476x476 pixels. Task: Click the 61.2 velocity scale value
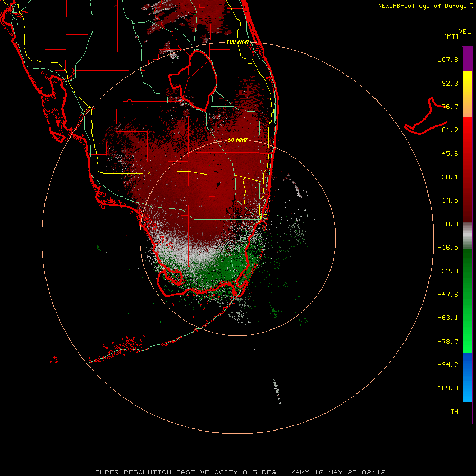point(450,130)
